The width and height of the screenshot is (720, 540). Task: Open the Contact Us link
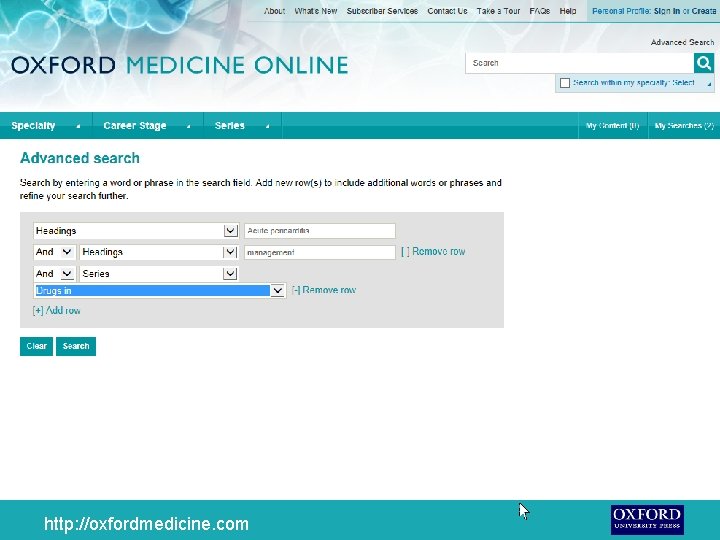[x=447, y=11]
